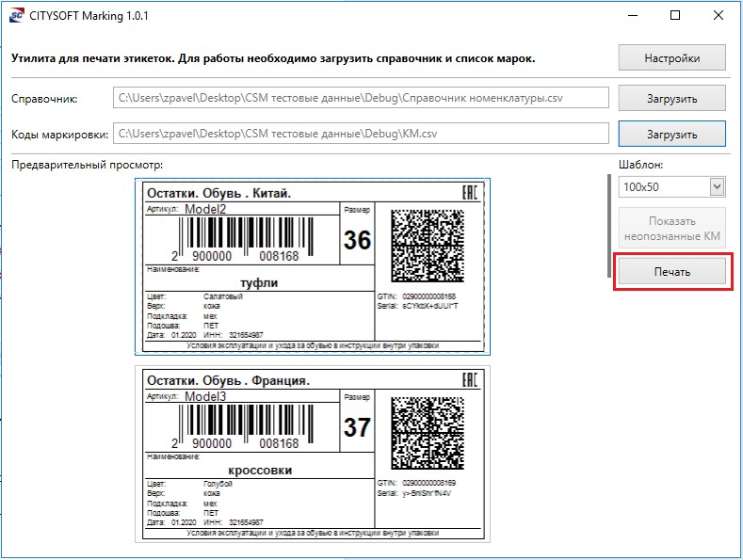The width and height of the screenshot is (743, 560).
Task: Click Показать неопознанные КМ button
Action: click(671, 228)
